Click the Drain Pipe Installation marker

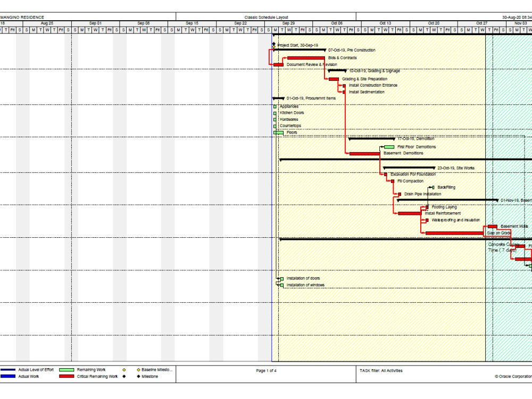click(x=400, y=194)
